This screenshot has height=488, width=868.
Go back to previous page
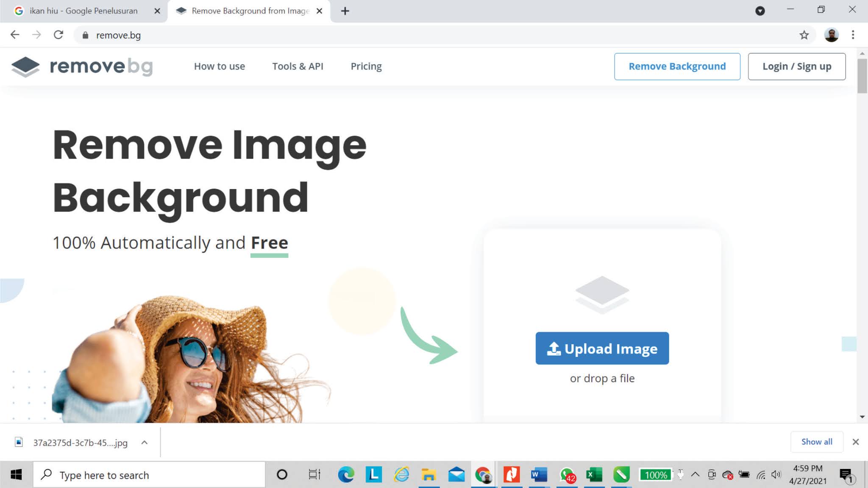15,35
